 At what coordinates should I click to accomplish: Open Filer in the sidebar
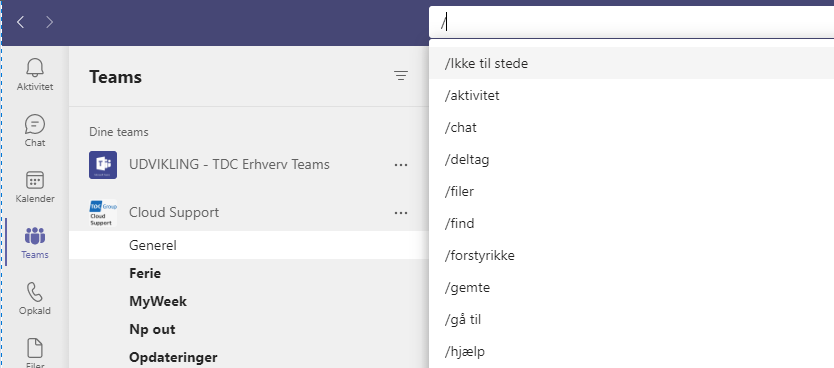[x=35, y=353]
